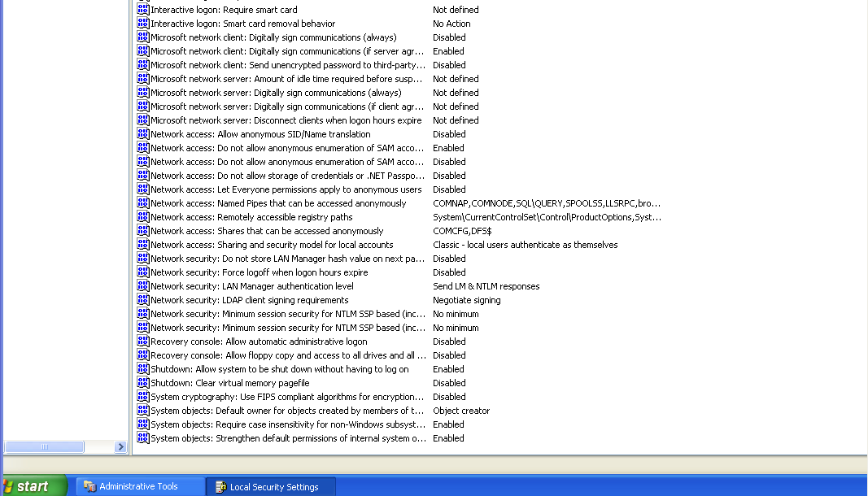The width and height of the screenshot is (868, 496).
Task: Click icon for Require case insensitivity for non-Windows subsystems
Action: click(x=143, y=424)
